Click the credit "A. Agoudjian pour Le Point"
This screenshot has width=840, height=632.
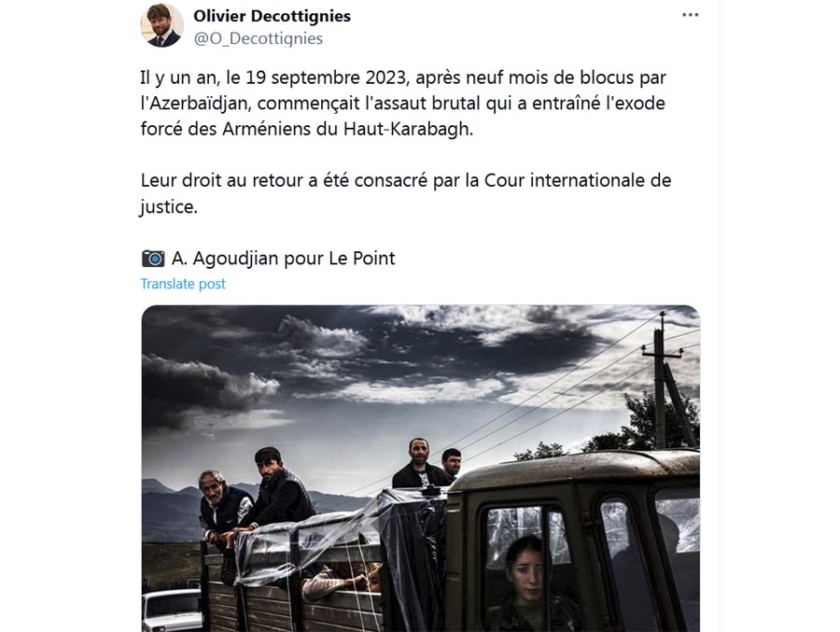[283, 259]
